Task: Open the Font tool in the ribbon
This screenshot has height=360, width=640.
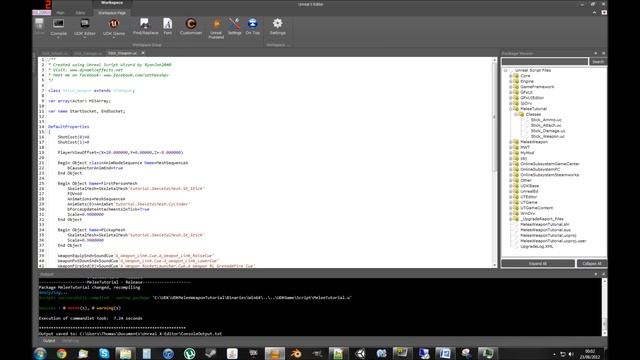Action: coord(168,24)
